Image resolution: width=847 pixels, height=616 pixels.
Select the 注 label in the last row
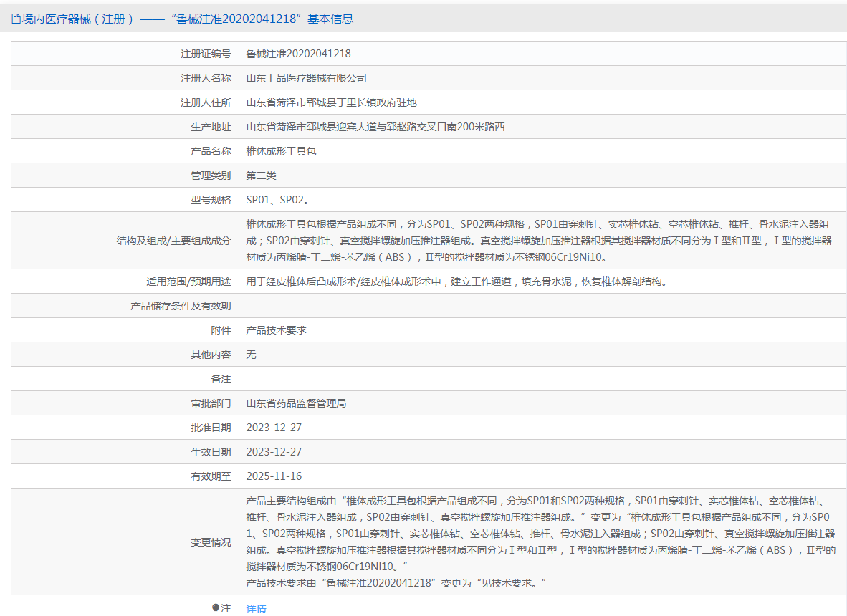point(226,608)
